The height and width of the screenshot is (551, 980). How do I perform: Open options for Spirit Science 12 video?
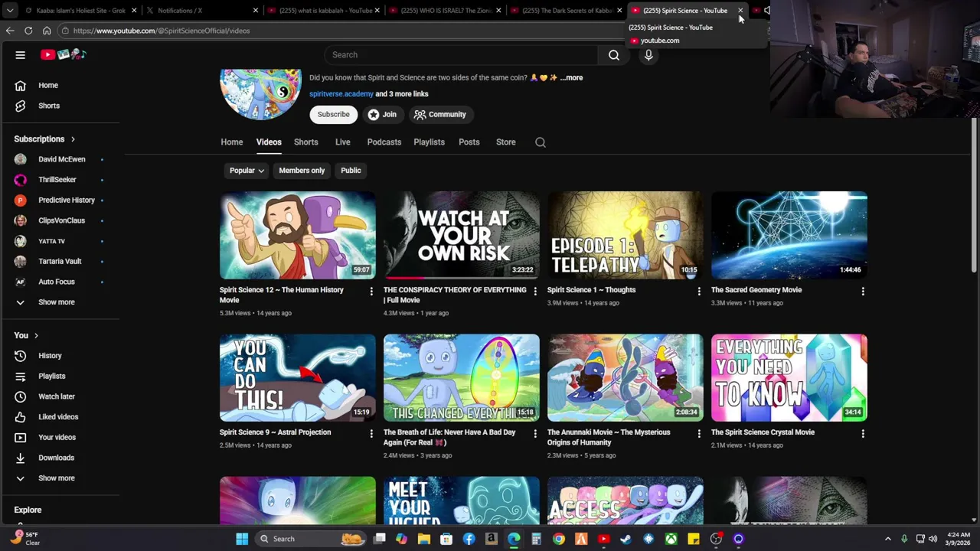click(371, 291)
